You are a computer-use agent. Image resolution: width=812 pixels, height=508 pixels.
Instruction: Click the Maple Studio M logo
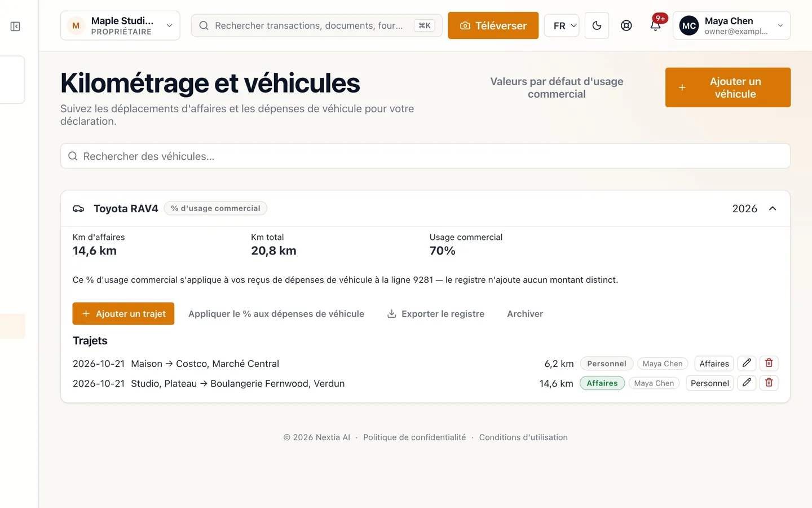click(x=76, y=26)
